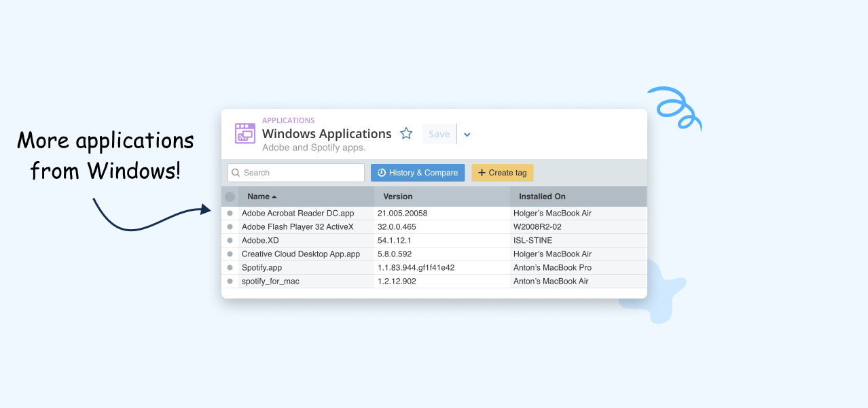Viewport: 868px width, 408px height.
Task: Click version 21.005.20058
Action: click(403, 213)
